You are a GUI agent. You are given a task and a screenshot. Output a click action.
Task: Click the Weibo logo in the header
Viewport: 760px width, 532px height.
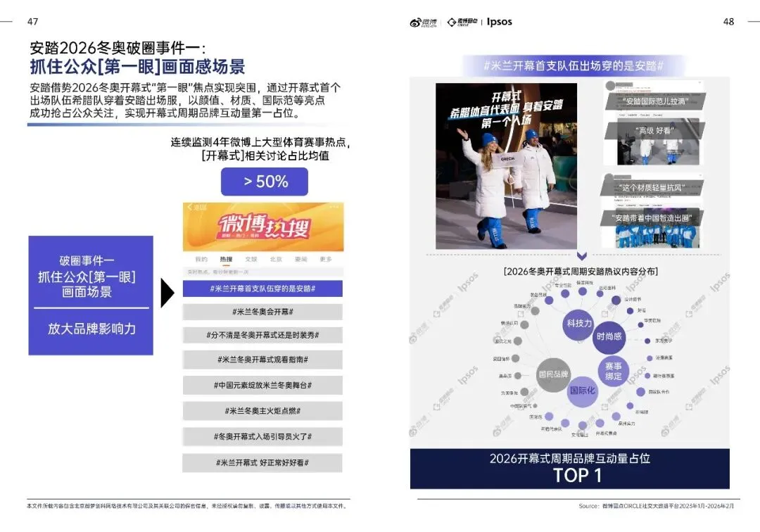(423, 23)
